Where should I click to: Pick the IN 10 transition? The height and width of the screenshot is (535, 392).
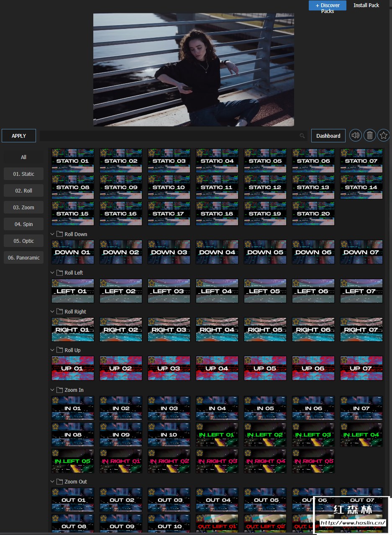[x=169, y=435]
